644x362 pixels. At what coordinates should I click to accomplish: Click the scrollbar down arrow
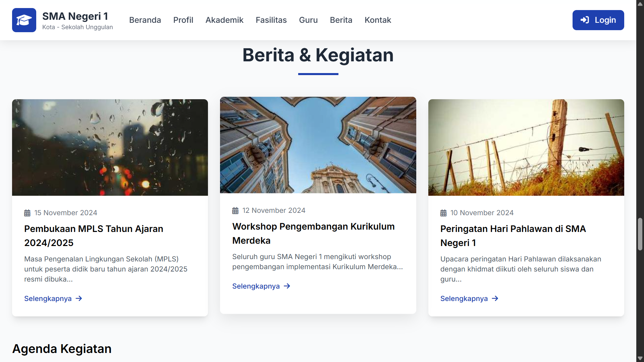(x=640, y=358)
